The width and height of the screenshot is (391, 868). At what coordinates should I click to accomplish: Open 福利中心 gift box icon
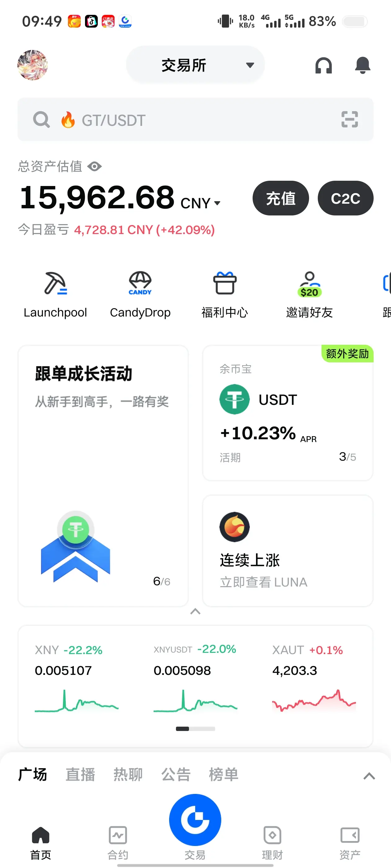coord(225,283)
